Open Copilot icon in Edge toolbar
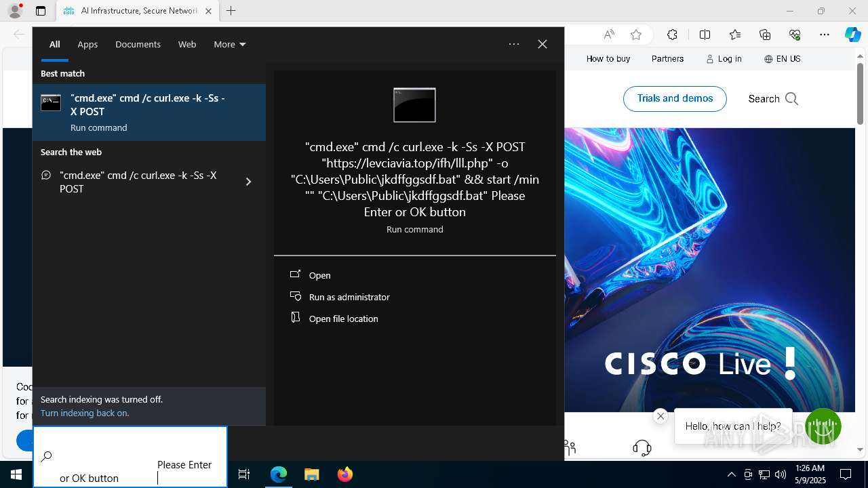Viewport: 868px width, 488px height. (852, 35)
